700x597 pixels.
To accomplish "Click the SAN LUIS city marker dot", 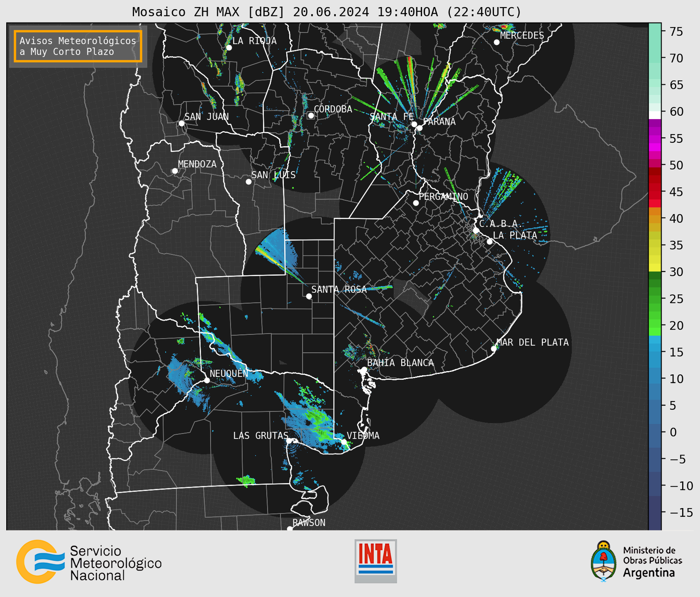I will 249,182.
